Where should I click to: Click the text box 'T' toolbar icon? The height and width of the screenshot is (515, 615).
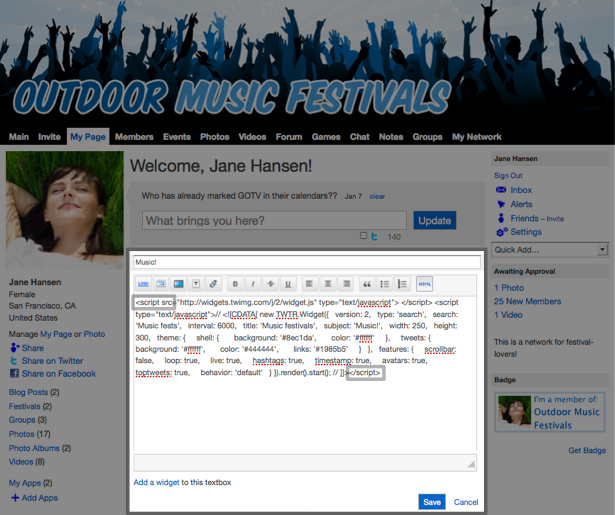(196, 284)
